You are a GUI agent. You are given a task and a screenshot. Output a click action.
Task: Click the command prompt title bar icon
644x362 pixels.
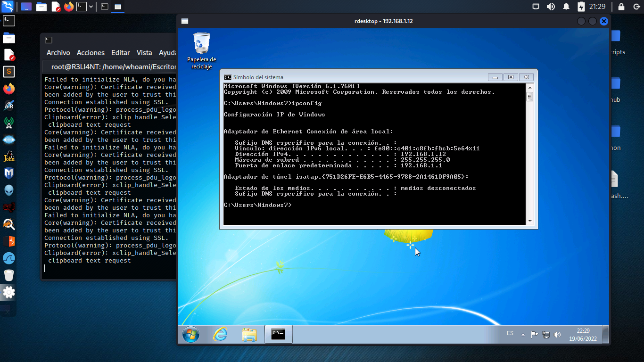[228, 77]
